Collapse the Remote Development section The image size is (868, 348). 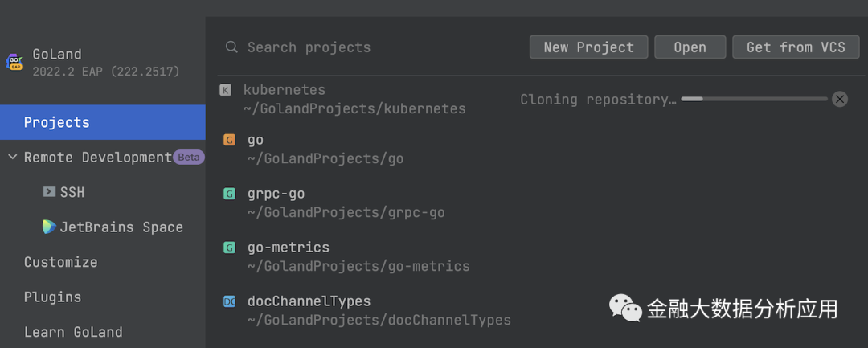click(x=12, y=158)
